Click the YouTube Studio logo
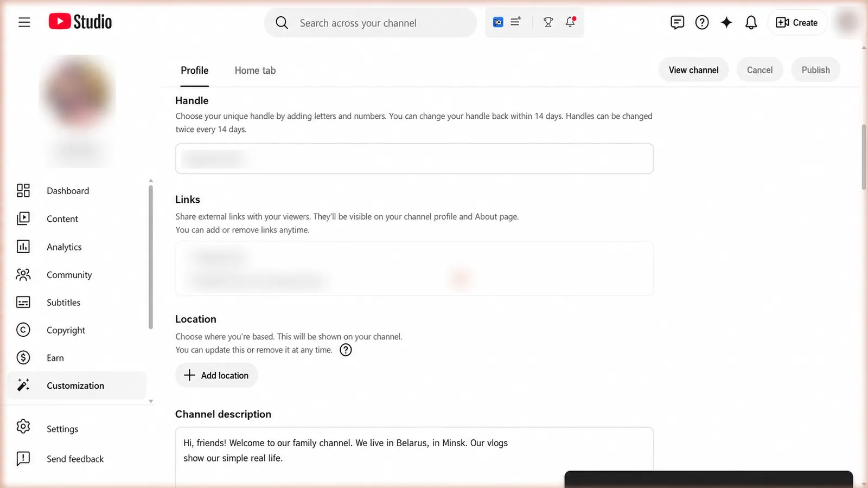 (x=80, y=22)
